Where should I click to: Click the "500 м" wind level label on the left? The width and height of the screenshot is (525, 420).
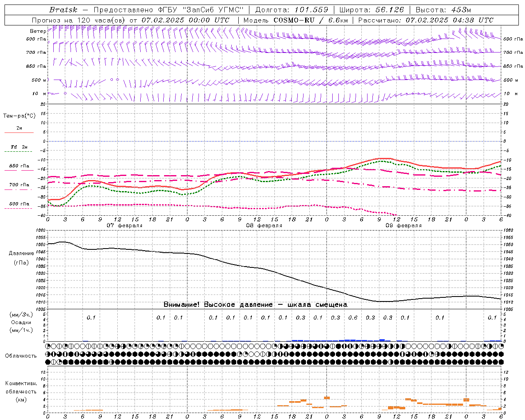point(39,80)
